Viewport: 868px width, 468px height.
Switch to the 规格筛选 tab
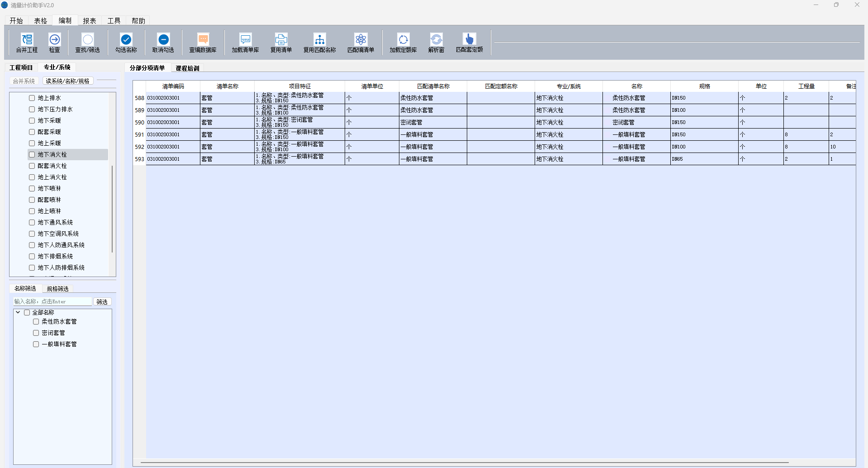coord(58,289)
